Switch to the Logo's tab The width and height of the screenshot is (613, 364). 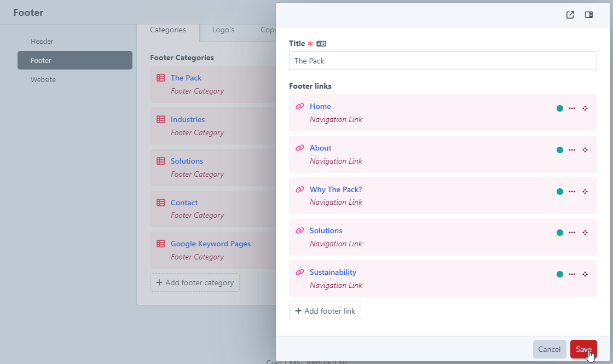click(x=223, y=30)
